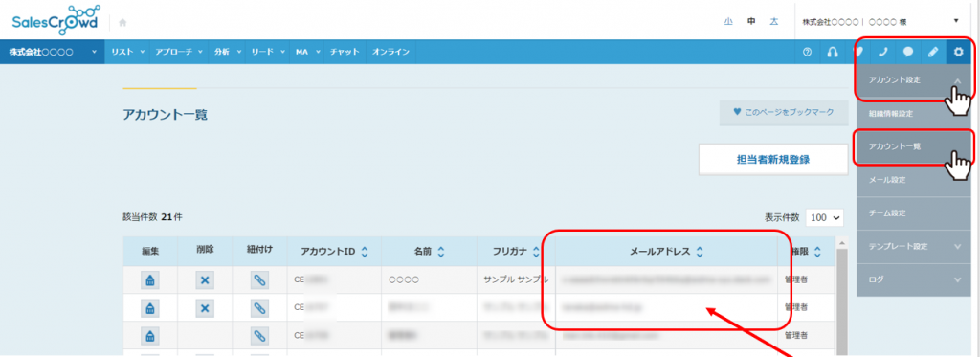Set font size to 中
Screen dimensions: 980x357
[751, 21]
